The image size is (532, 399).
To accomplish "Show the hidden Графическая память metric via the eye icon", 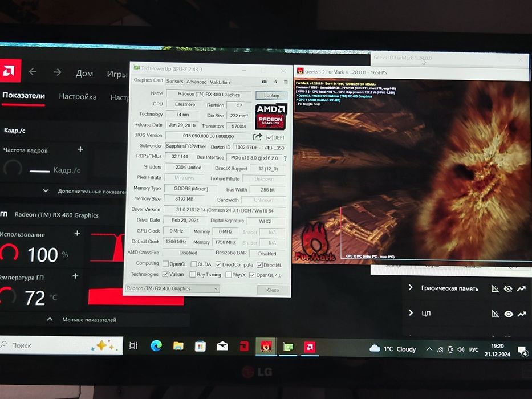I will (508, 288).
